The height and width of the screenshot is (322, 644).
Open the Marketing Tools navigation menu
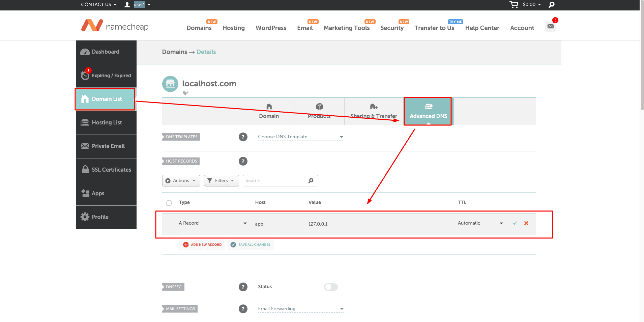click(347, 28)
